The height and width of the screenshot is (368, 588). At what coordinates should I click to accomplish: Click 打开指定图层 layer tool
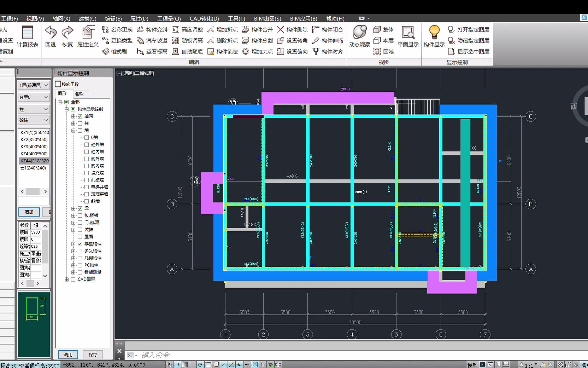tap(469, 30)
